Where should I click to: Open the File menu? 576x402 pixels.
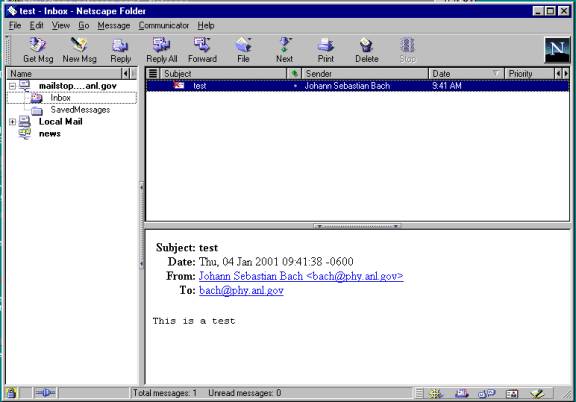click(x=15, y=25)
